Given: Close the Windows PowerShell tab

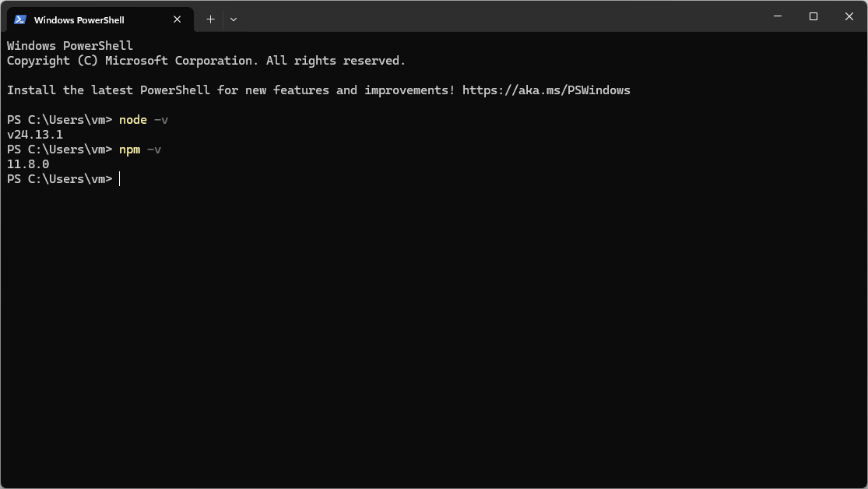Looking at the screenshot, I should pyautogui.click(x=177, y=19).
